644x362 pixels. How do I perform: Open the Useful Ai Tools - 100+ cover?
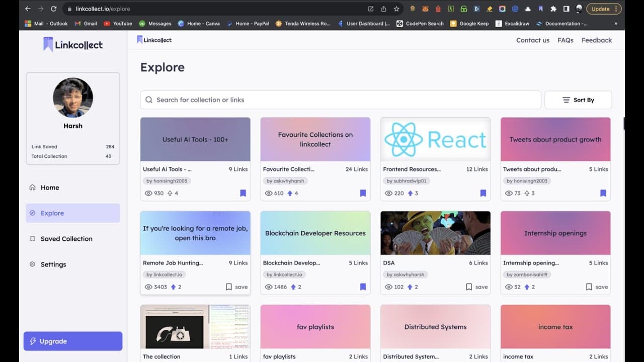195,139
